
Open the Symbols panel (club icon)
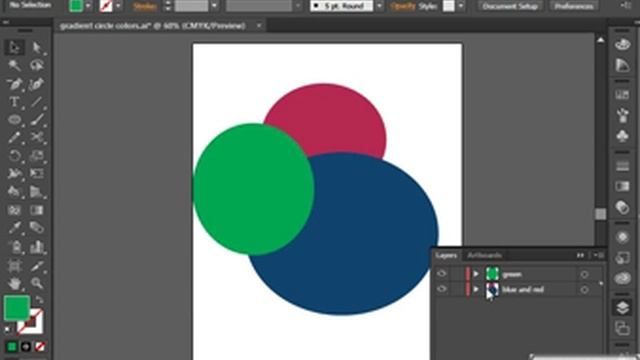point(622,136)
